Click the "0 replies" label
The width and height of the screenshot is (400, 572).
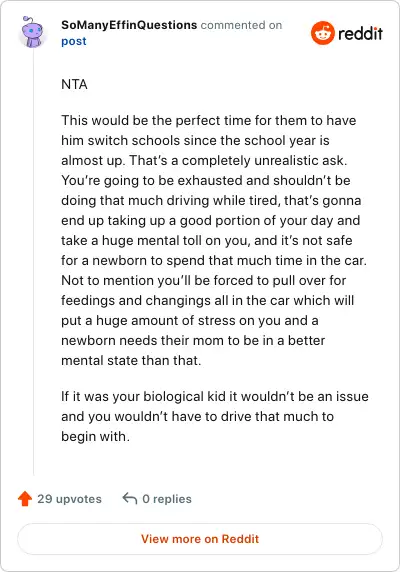[167, 499]
